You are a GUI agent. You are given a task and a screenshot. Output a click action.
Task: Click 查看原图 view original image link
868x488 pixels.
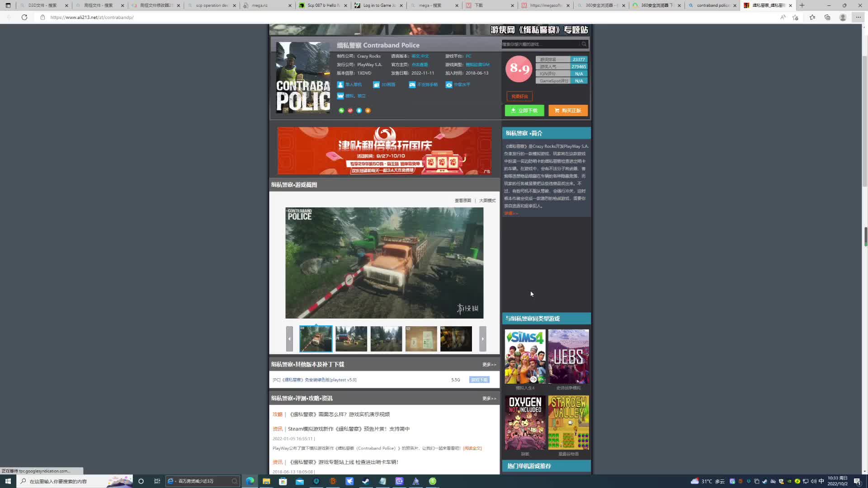click(x=463, y=200)
